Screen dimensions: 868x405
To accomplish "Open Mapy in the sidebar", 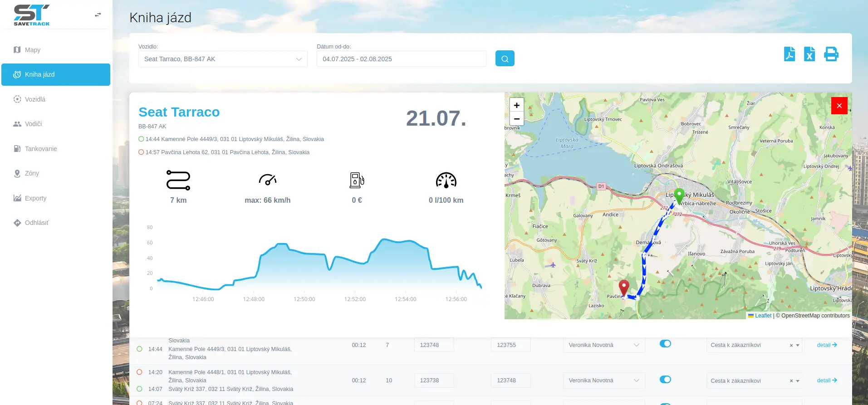I will click(33, 50).
